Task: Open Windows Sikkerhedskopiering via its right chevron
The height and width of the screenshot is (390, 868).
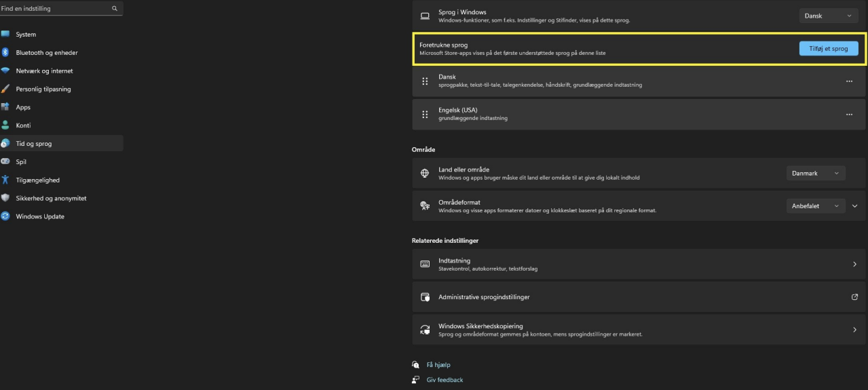Action: click(x=854, y=330)
